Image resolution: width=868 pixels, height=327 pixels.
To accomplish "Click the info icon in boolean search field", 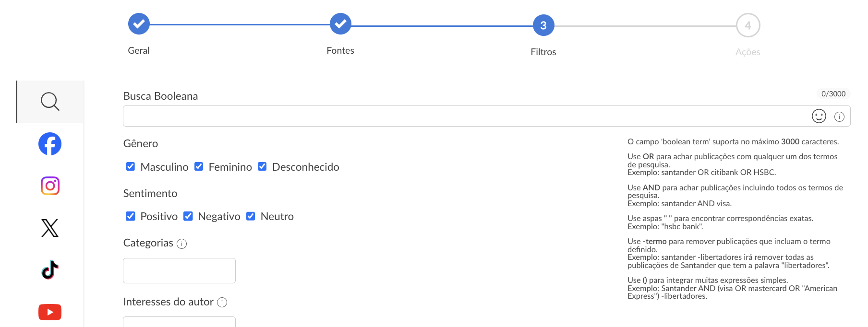I will [839, 117].
